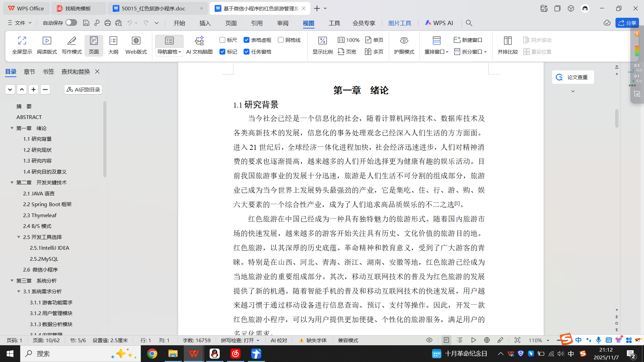Collapse the 第二章 开发关键技术 tree node
The image size is (644, 362).
(12, 182)
